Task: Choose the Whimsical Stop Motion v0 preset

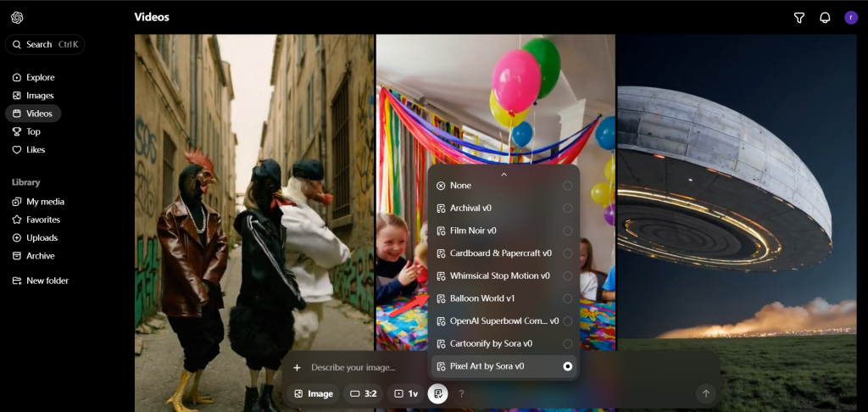Action: click(x=504, y=276)
